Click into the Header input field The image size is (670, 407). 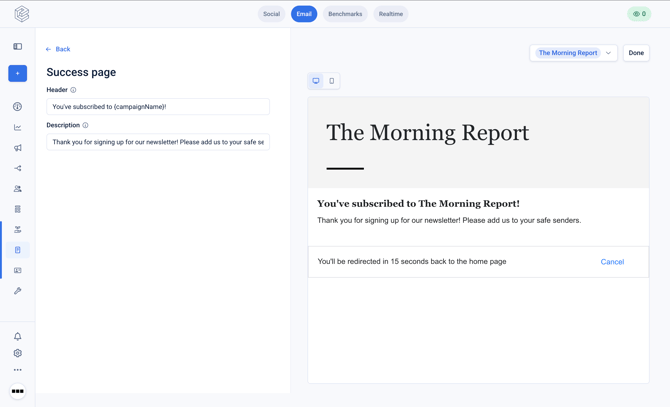pos(158,107)
